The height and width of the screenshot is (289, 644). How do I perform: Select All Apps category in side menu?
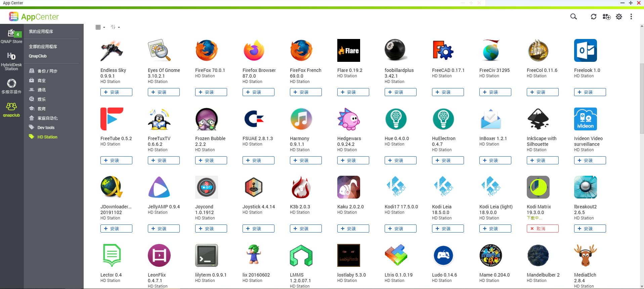43,47
